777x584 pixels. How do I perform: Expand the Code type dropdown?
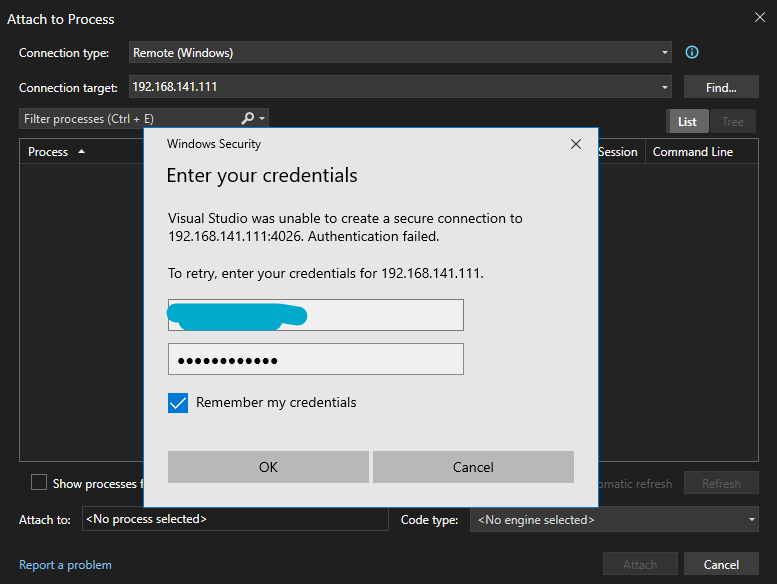[x=752, y=520]
